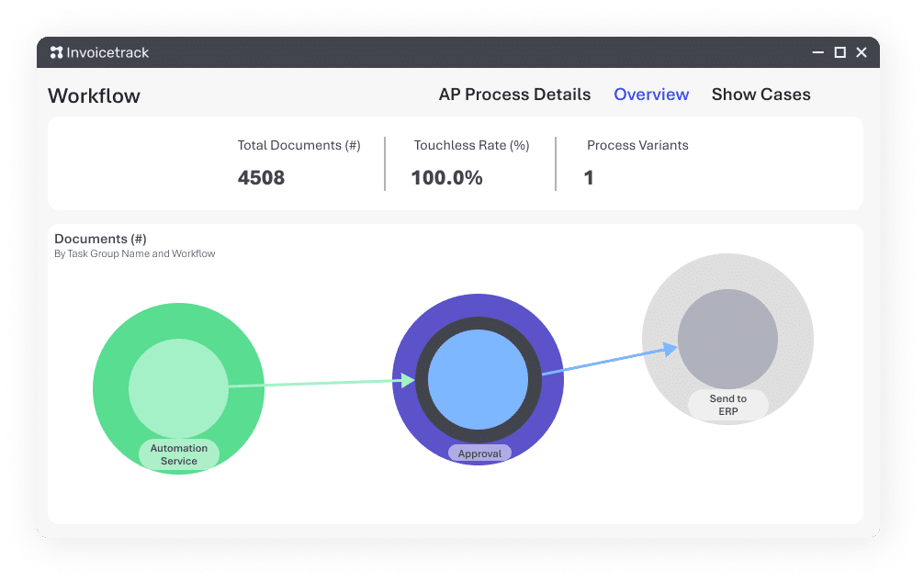Image resolution: width=924 pixels, height=582 pixels.
Task: Select the Total Documents value 4508
Action: (x=261, y=178)
